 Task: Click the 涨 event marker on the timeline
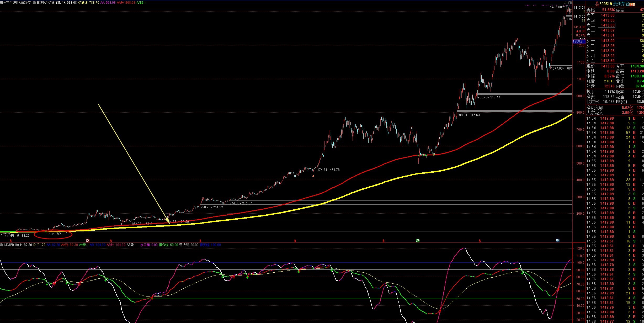coord(88,240)
